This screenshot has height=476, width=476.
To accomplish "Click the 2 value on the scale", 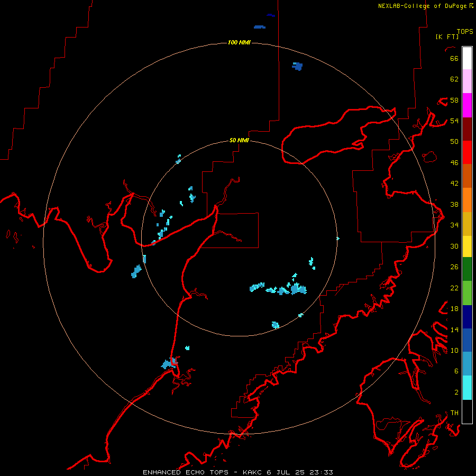I will tap(456, 392).
